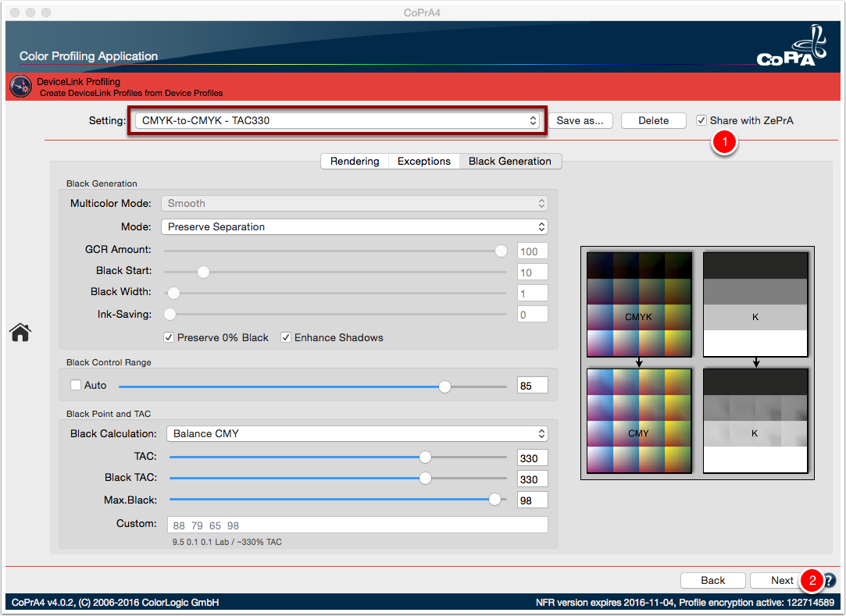846x616 pixels.
Task: Click the Next button
Action: (782, 580)
